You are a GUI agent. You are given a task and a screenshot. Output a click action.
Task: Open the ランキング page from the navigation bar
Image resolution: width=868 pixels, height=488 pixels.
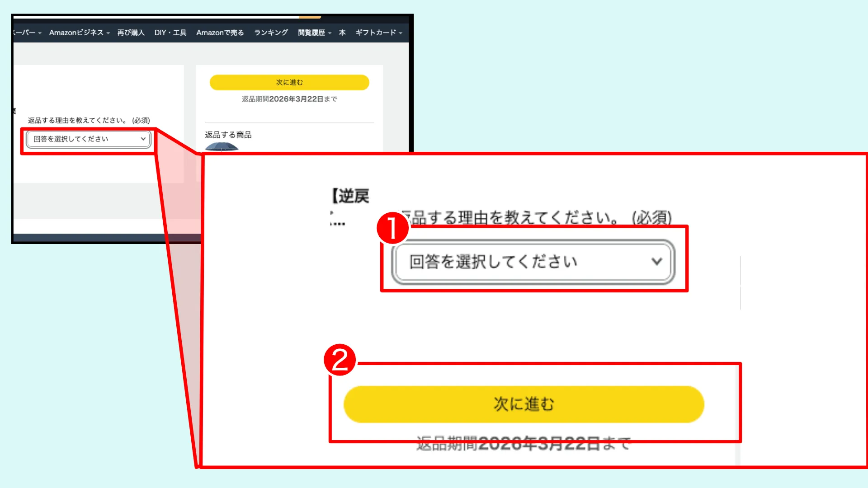tap(270, 32)
